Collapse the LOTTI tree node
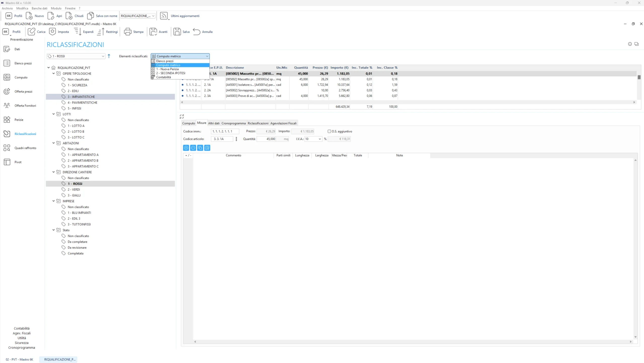644x363 pixels. tap(54, 114)
